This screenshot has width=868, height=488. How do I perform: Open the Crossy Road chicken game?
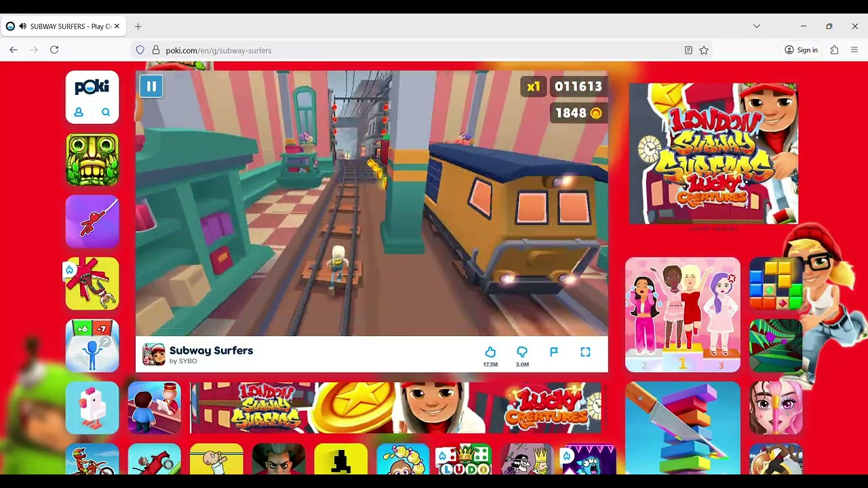pos(92,408)
